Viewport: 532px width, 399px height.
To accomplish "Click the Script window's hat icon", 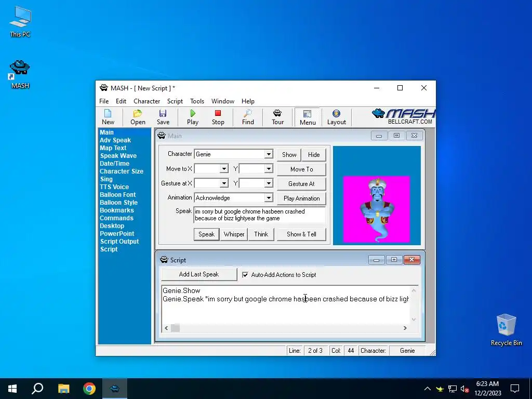I will click(164, 260).
